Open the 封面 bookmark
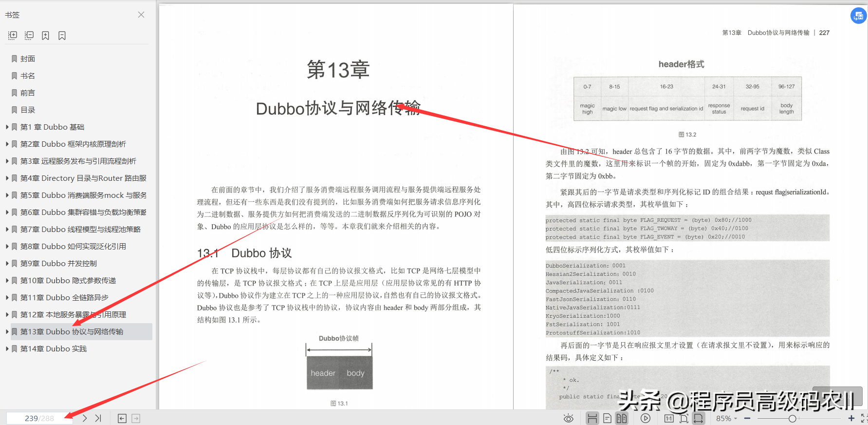The height and width of the screenshot is (425, 868). click(x=28, y=58)
